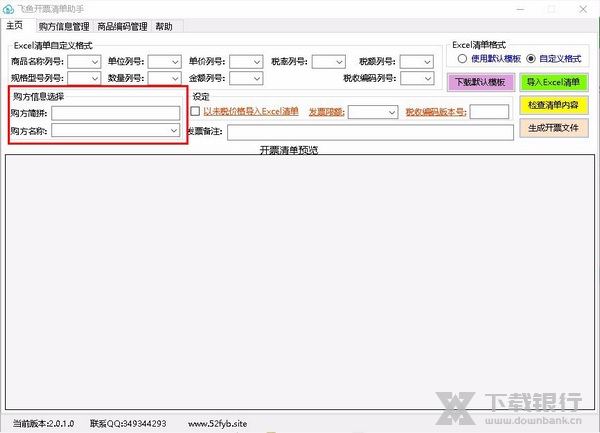Minimize the 飞鱼开票清单助手 window
Image resolution: width=600 pixels, height=433 pixels.
point(520,9)
